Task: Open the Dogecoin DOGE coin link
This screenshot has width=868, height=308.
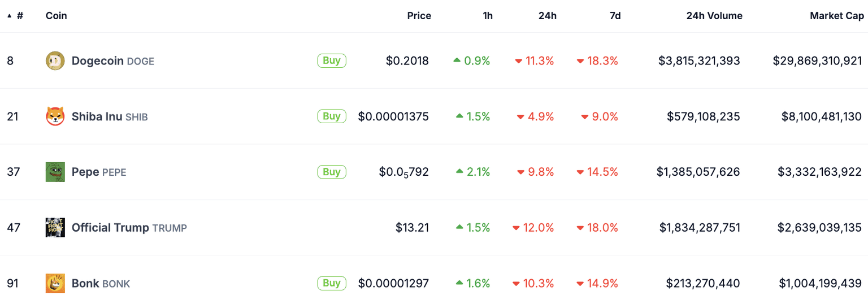Action: click(112, 60)
